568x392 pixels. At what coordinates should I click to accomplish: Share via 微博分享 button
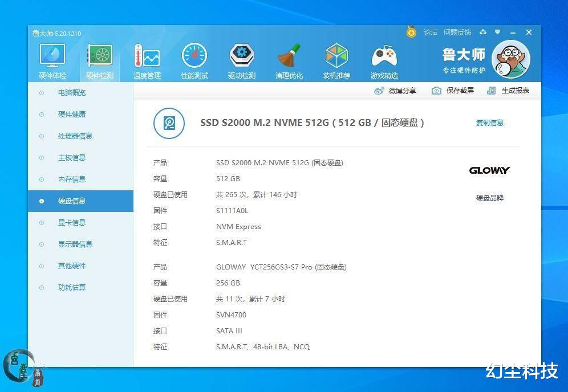395,91
